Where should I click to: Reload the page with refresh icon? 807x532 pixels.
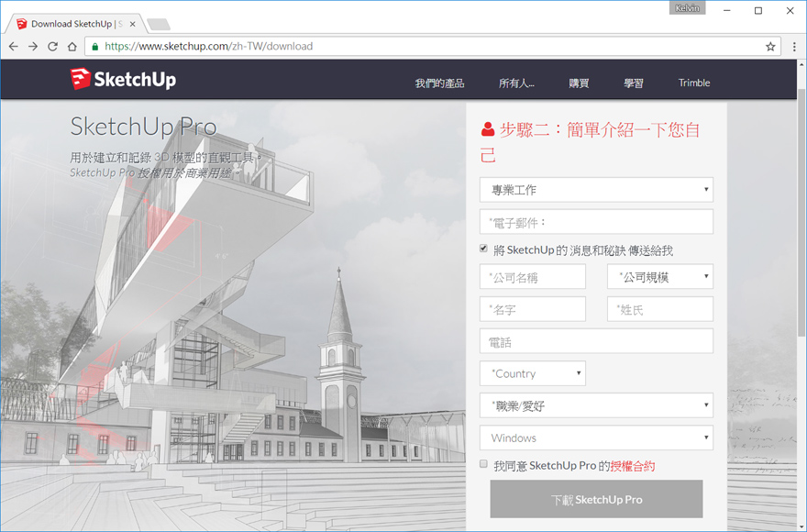pyautogui.click(x=52, y=47)
